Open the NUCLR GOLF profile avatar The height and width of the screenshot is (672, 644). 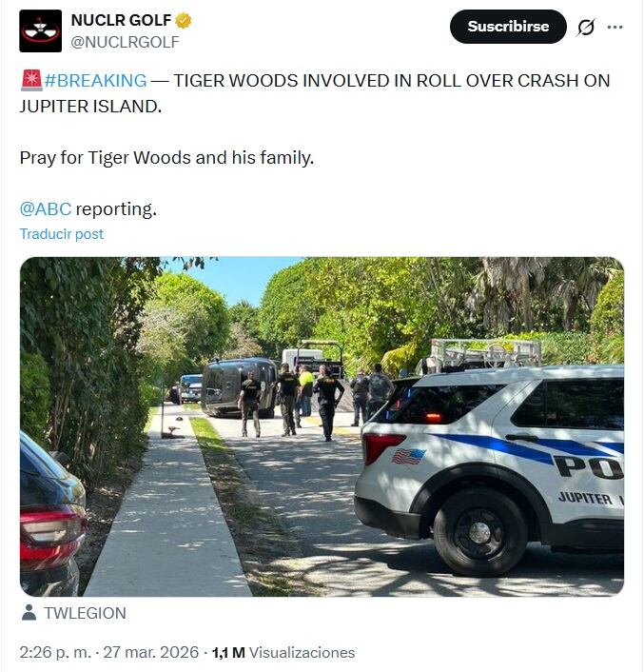tap(40, 30)
